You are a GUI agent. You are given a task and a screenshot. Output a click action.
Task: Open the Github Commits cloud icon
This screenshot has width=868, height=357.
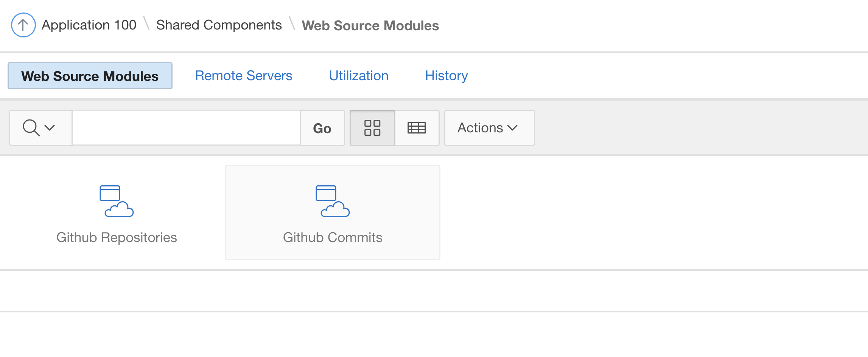333,201
